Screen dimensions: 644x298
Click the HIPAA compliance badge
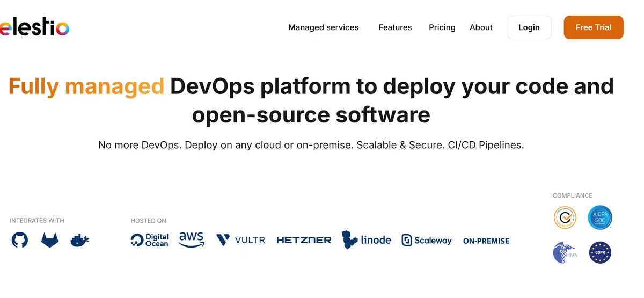click(565, 252)
